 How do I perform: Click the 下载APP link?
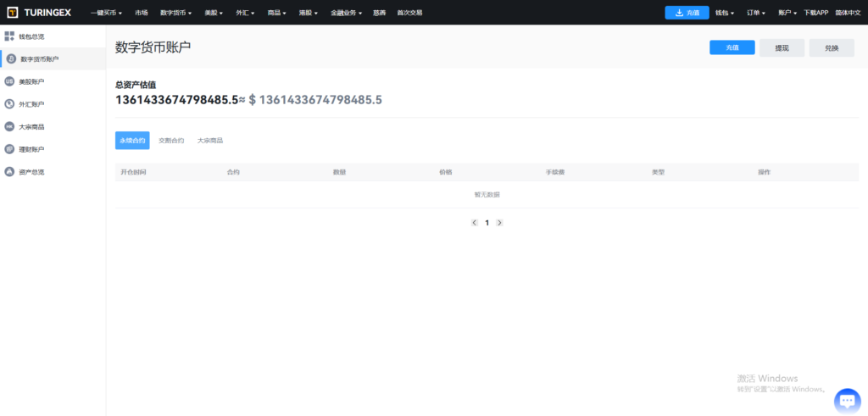click(x=816, y=13)
